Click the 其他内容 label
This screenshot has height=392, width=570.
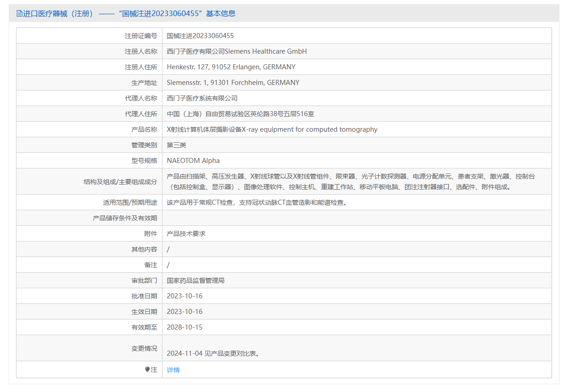(144, 249)
